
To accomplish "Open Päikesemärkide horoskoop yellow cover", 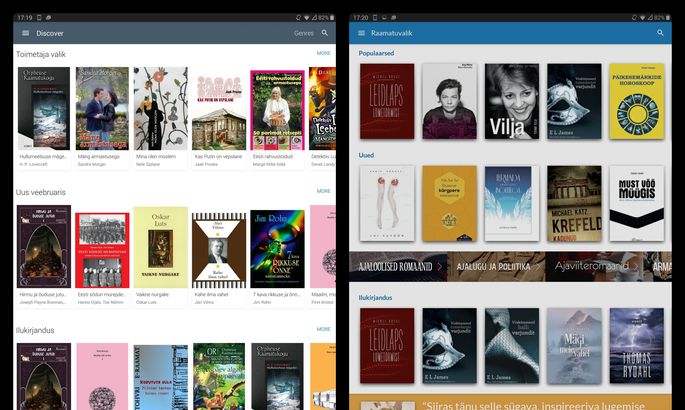I will (x=637, y=101).
